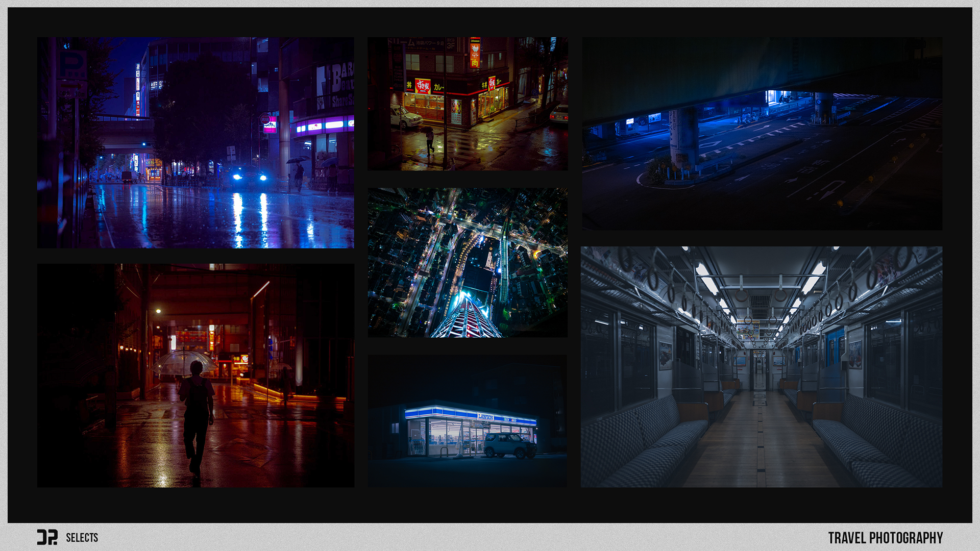This screenshot has height=551, width=980.
Task: Open the red-lit alley umbrella photo
Action: tap(195, 375)
